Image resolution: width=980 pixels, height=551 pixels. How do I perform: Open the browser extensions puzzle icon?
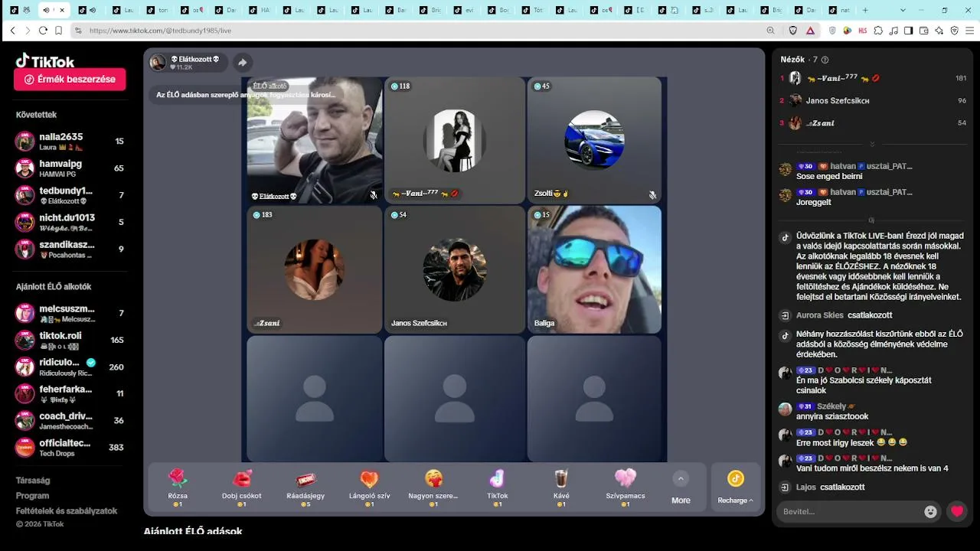tap(878, 31)
